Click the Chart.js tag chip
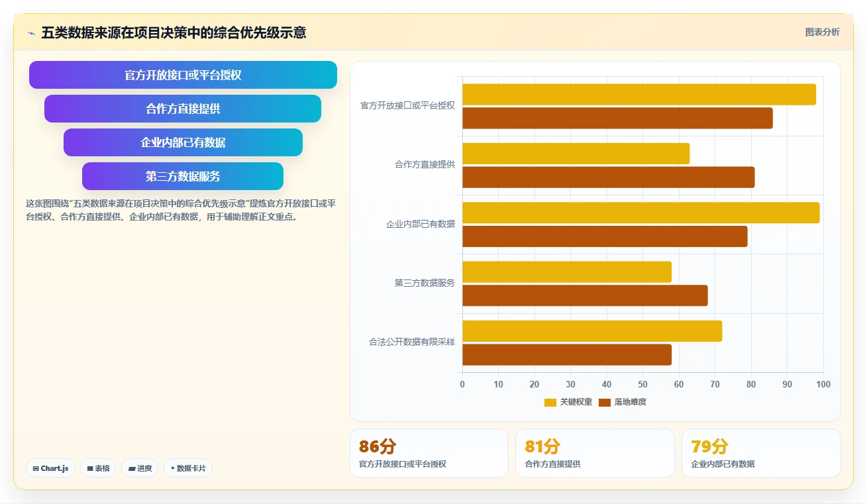Image resolution: width=867 pixels, height=504 pixels. (x=51, y=468)
